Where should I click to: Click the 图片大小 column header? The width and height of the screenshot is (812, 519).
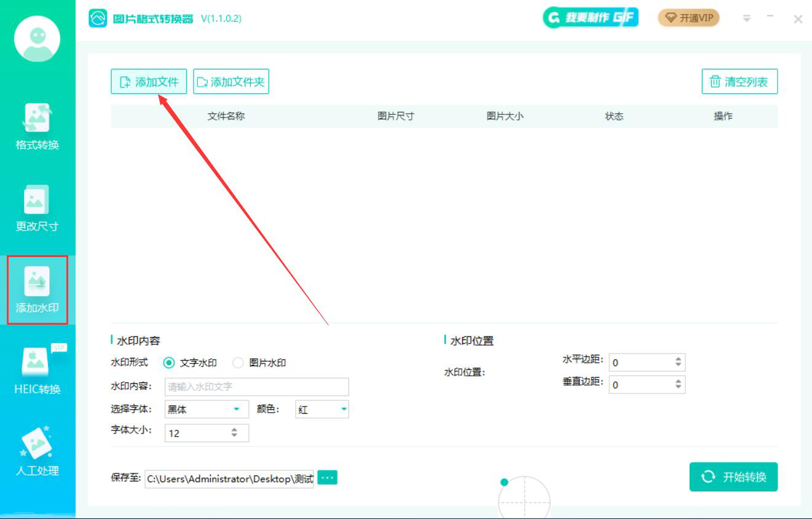[x=505, y=116]
